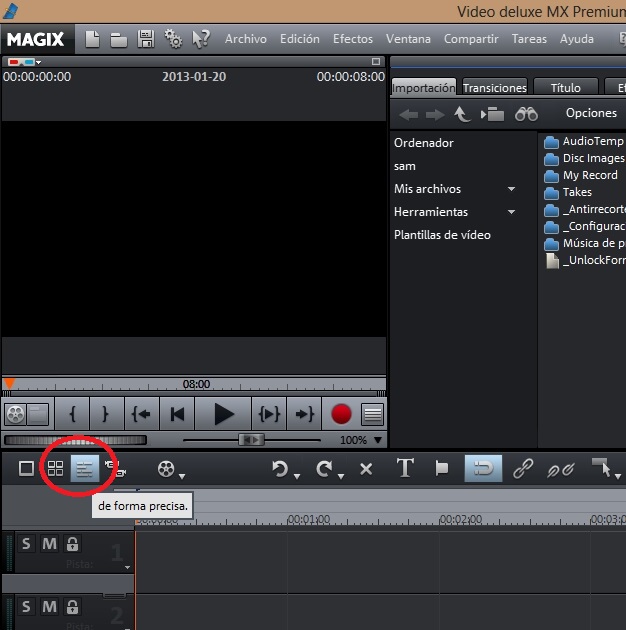
Task: Open the Tareas menu
Action: click(529, 39)
